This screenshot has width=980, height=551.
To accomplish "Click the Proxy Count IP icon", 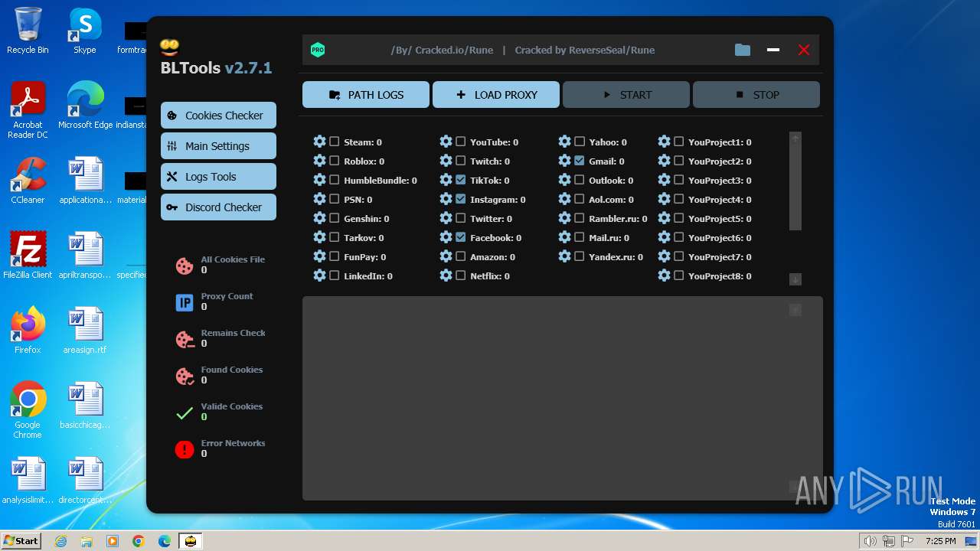I will click(x=185, y=302).
